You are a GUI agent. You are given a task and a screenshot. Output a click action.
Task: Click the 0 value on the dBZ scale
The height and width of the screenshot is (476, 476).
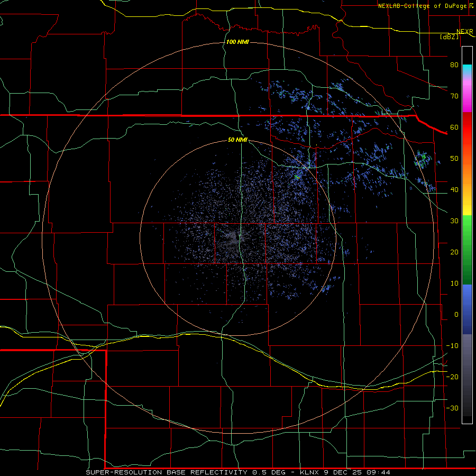[456, 315]
